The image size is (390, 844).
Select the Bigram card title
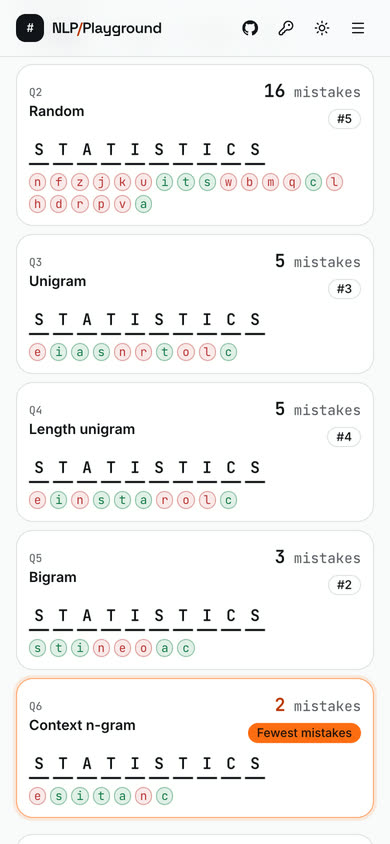[x=53, y=578]
